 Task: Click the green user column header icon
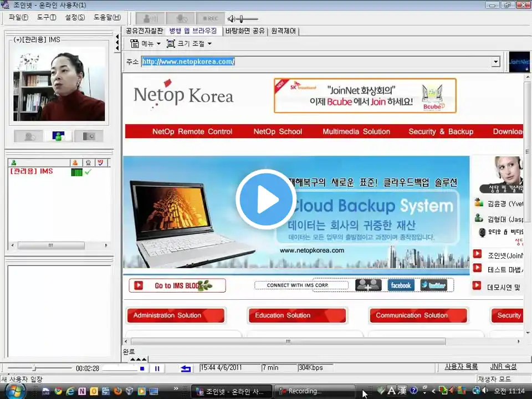[x=13, y=163]
